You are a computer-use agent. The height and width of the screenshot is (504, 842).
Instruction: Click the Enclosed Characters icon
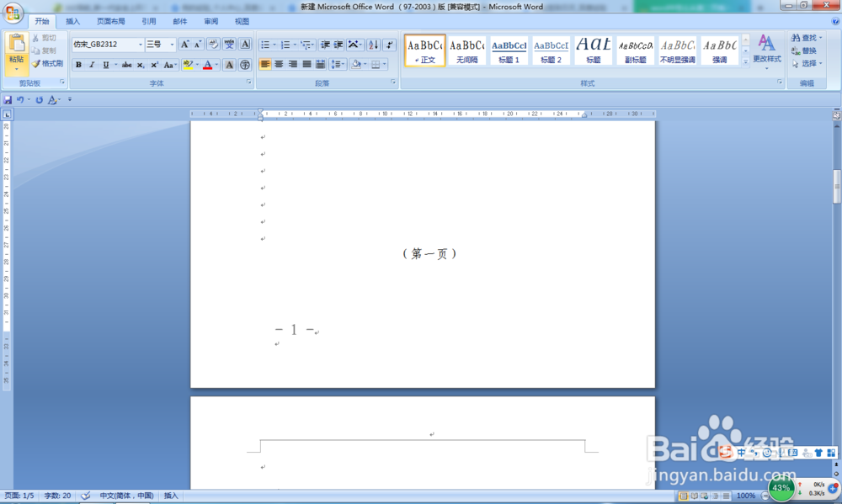(245, 65)
